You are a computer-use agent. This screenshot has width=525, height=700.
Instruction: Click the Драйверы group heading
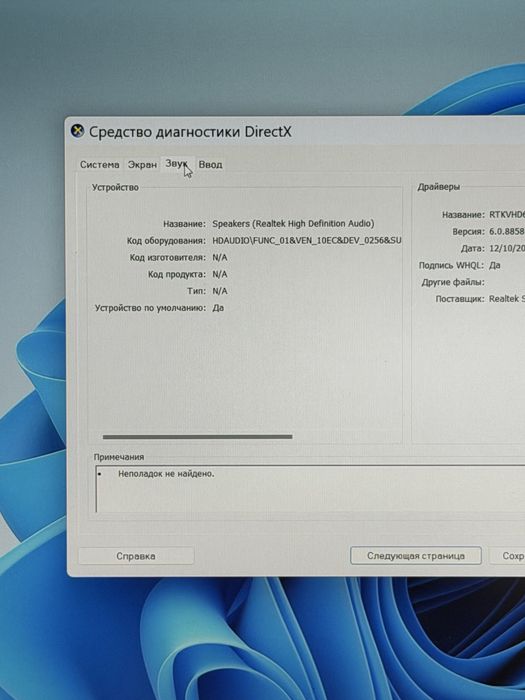[438, 187]
